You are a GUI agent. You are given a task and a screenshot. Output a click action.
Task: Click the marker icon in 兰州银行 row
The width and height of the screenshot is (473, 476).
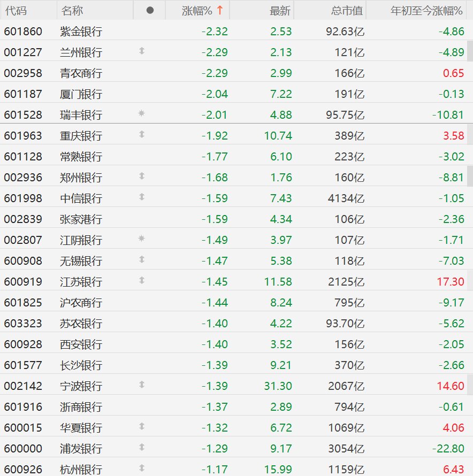tap(142, 51)
